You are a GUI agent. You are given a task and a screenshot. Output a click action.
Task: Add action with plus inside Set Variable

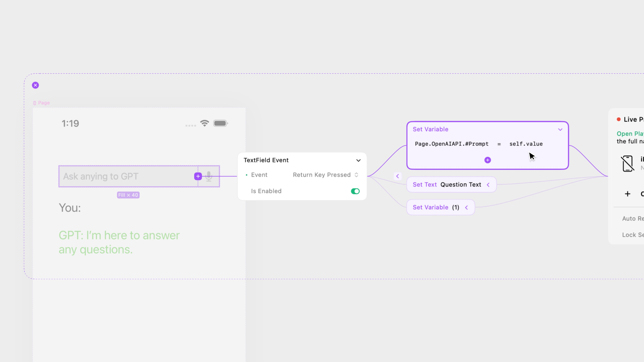488,160
